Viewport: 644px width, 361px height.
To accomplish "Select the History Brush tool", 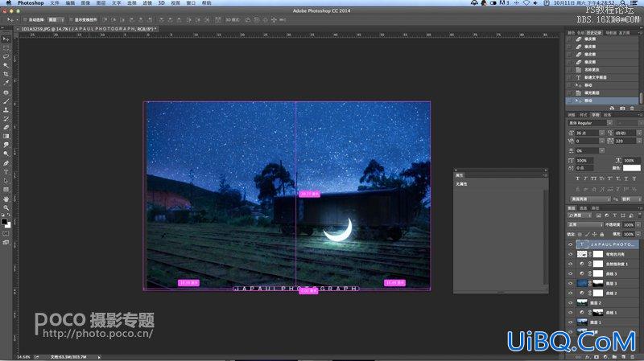I will [x=6, y=118].
